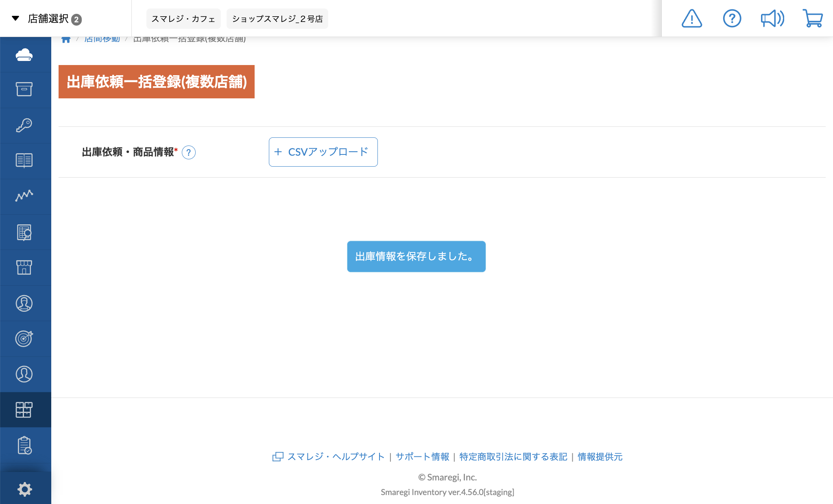Image resolution: width=833 pixels, height=504 pixels.
Task: Open settings gear at sidebar bottom
Action: coord(24,489)
